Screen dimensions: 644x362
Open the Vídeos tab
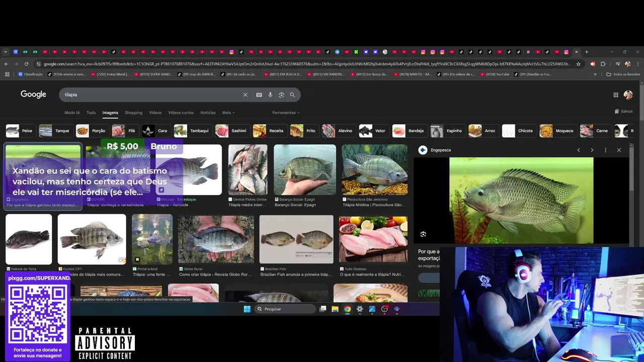click(155, 113)
